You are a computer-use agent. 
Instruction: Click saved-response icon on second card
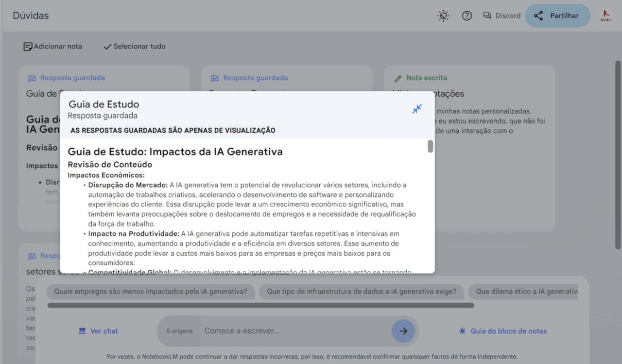215,78
